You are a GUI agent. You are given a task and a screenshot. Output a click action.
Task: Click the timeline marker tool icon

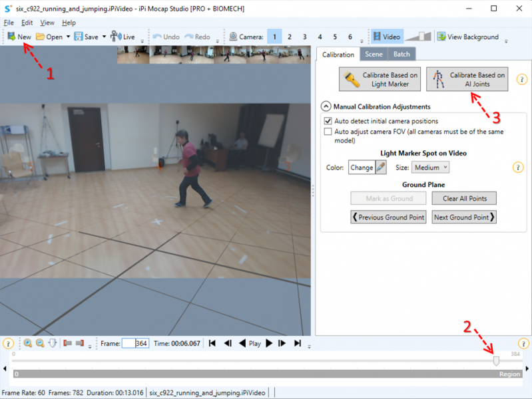coord(53,343)
